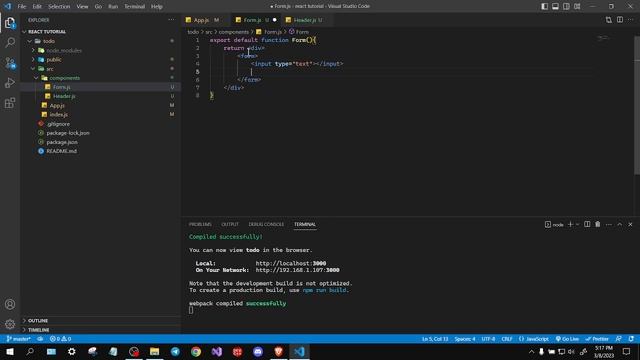
Task: Click the components breadcrumb segment
Action: 233,32
